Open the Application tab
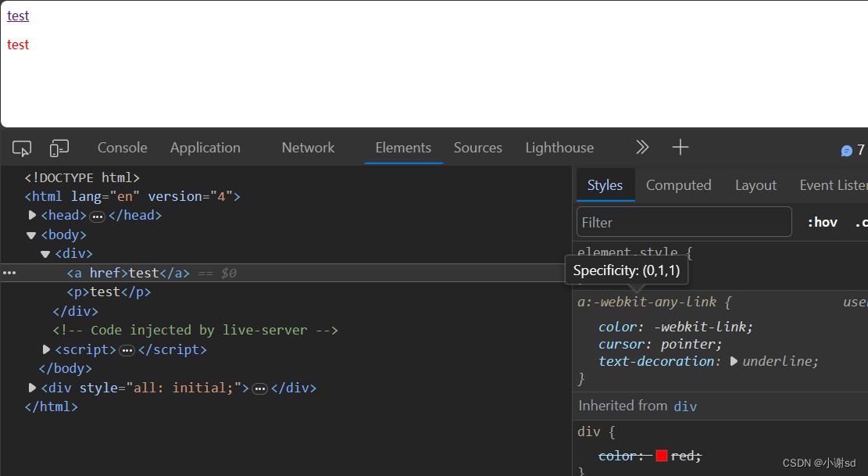868x476 pixels. pyautogui.click(x=205, y=148)
